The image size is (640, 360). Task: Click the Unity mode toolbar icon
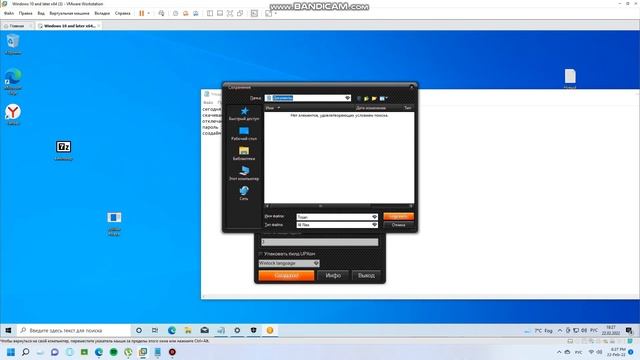240,13
